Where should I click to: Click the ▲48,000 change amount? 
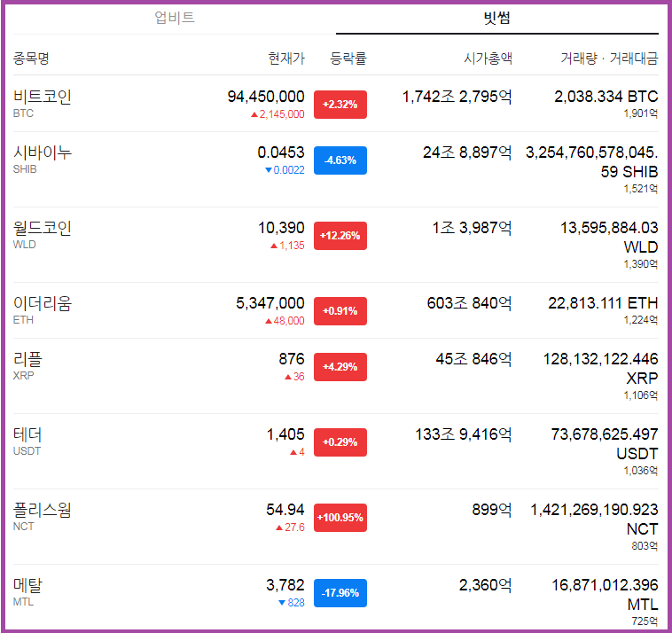click(285, 321)
